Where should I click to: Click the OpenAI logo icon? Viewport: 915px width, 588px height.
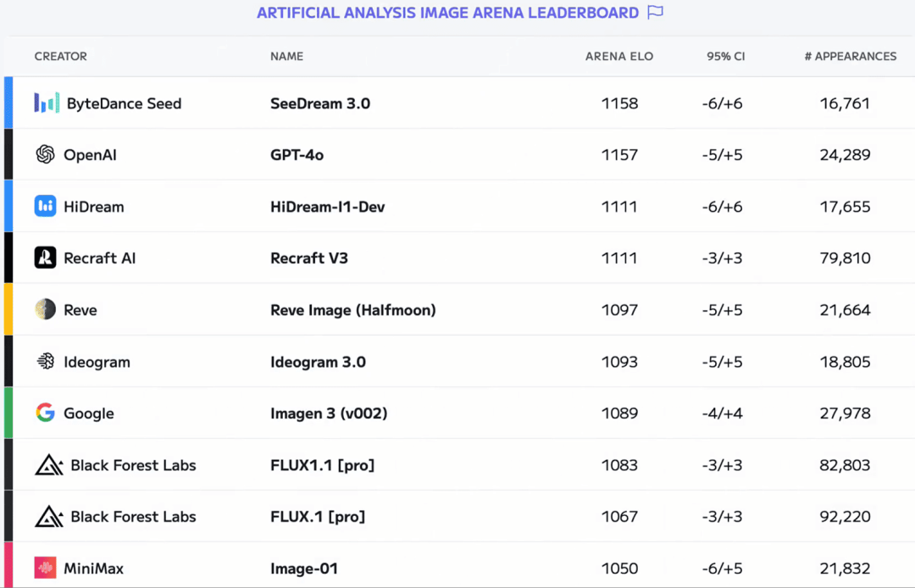46,154
